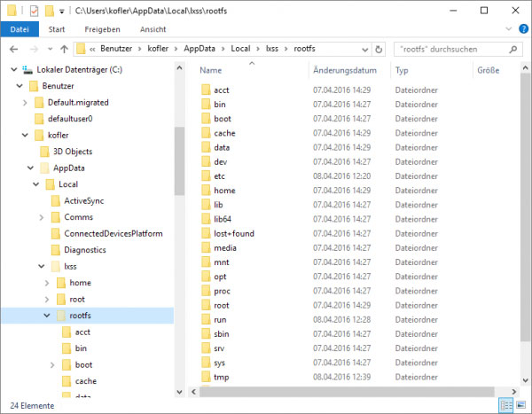
Task: Sort by the Änderungsdatum column header
Action: point(345,70)
